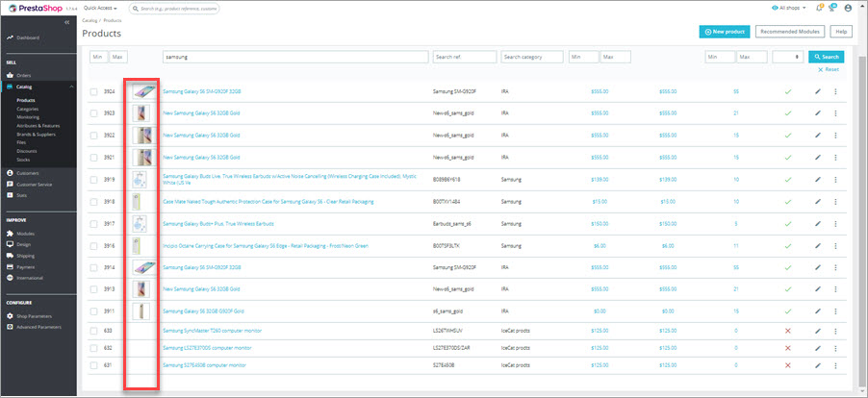Click the ID Min filter field

98,57
